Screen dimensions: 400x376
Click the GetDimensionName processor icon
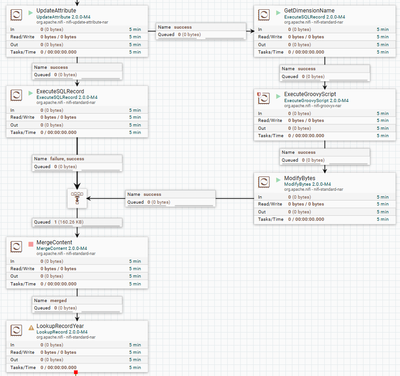click(264, 15)
